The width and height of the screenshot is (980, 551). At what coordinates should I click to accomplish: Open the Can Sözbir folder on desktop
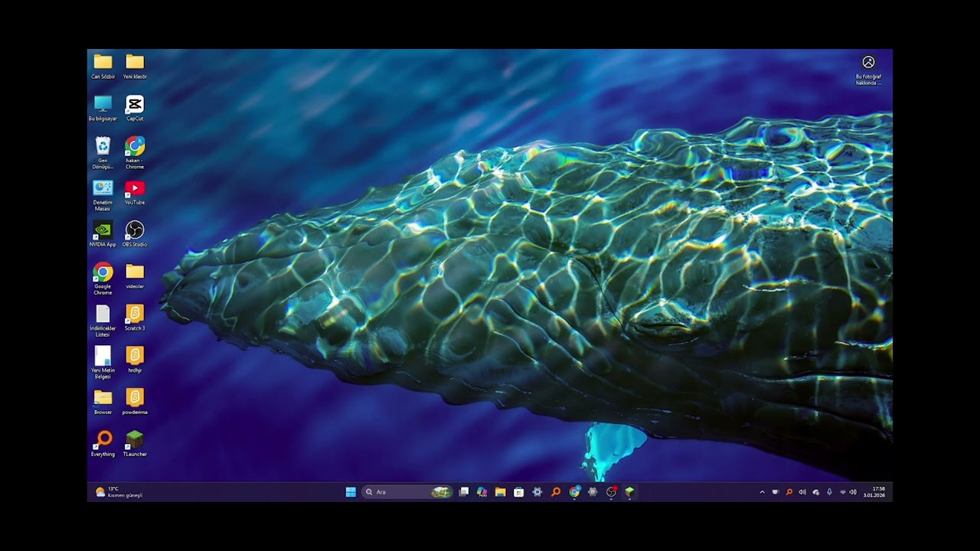pyautogui.click(x=103, y=66)
